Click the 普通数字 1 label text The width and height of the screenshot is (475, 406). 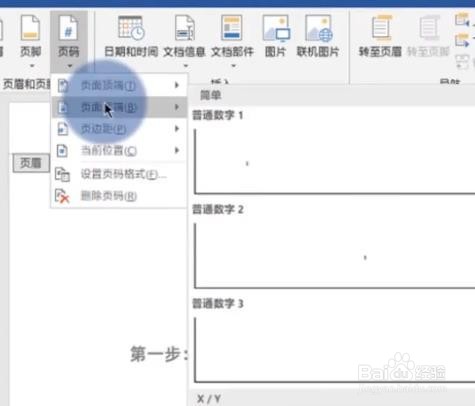tap(218, 115)
